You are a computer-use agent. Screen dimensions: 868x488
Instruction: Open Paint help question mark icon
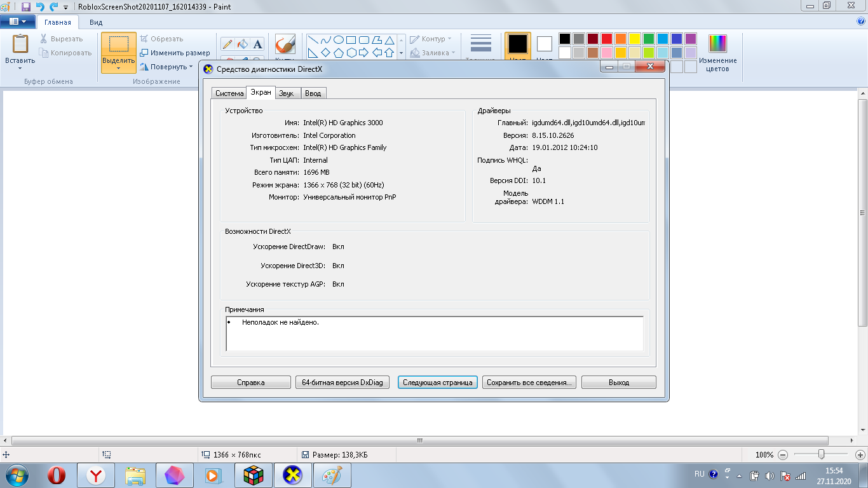pyautogui.click(x=861, y=21)
